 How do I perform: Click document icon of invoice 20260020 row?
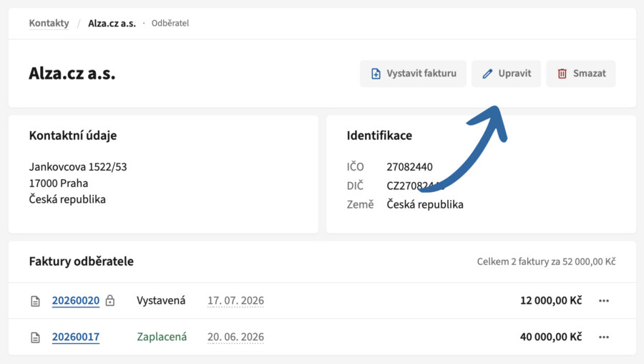click(x=35, y=301)
